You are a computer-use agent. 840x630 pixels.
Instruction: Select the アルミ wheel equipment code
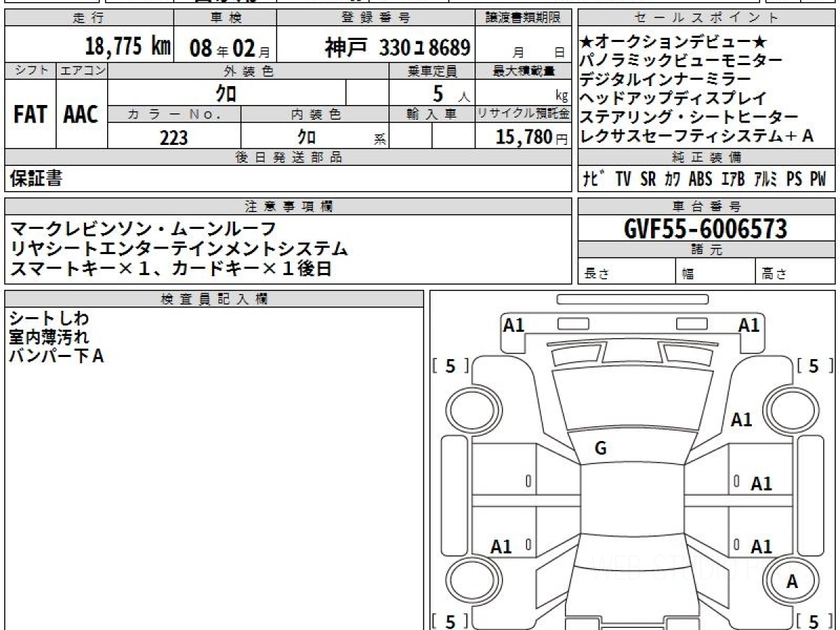coord(766,179)
